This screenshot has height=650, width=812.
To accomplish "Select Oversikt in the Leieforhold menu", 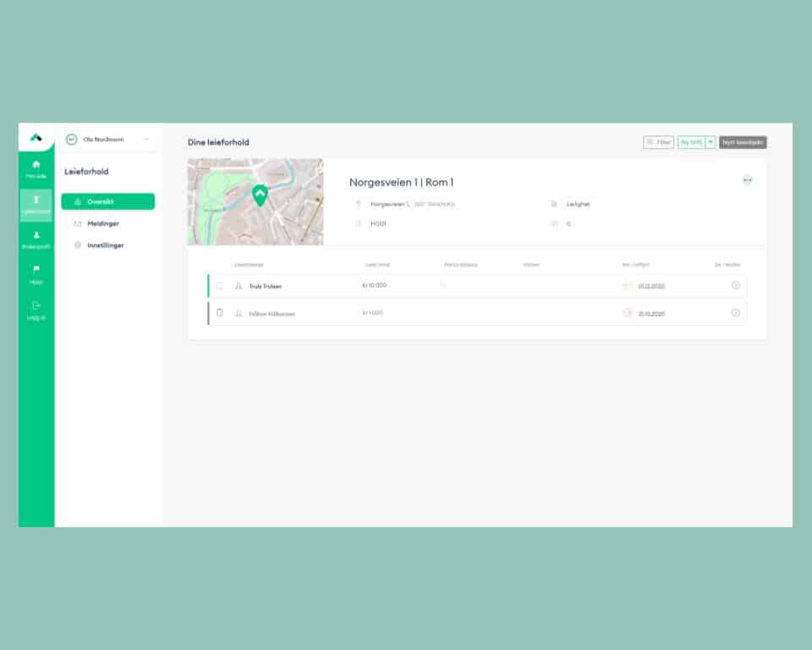I will click(x=107, y=201).
